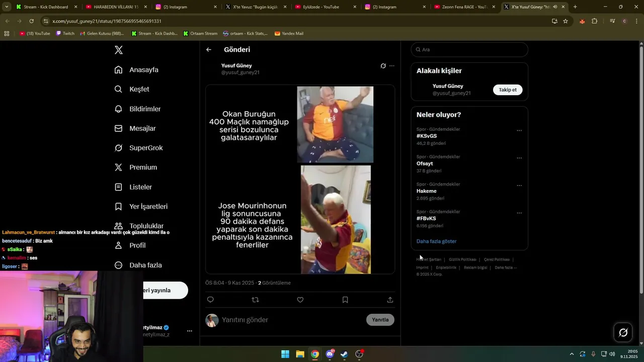
Task: Share the post via share icon
Action: (x=390, y=300)
